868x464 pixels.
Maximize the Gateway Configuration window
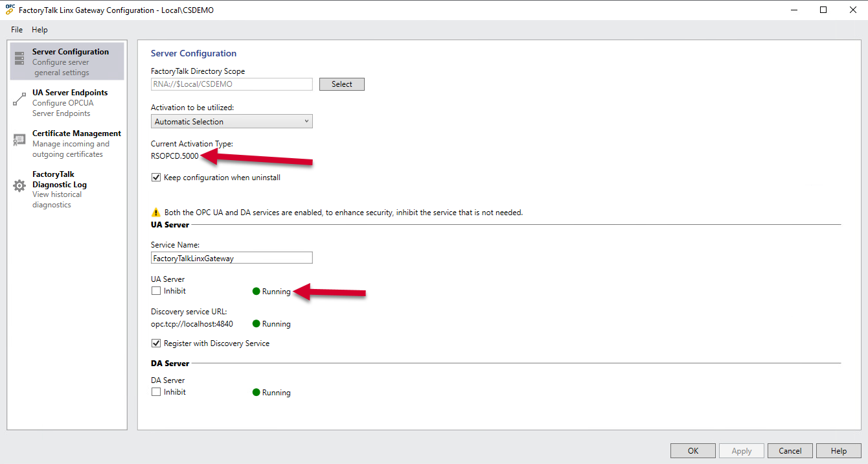coord(823,10)
